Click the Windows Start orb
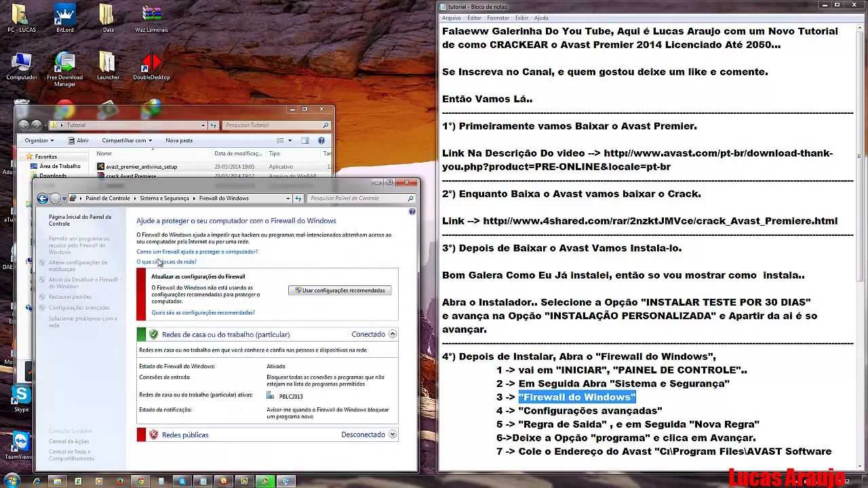Image resolution: width=868 pixels, height=488 pixels. [x=14, y=481]
